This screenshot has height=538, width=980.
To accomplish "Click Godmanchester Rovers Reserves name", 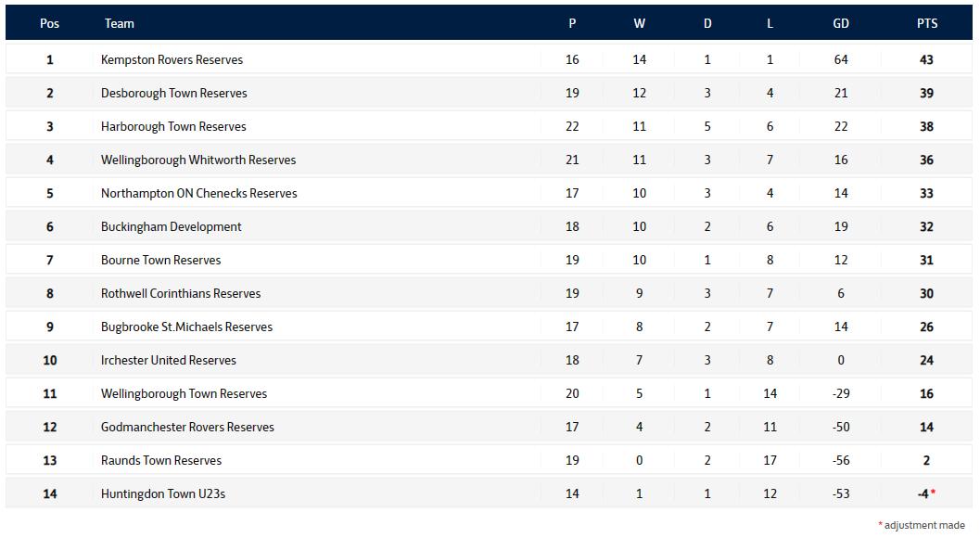I will [x=187, y=427].
